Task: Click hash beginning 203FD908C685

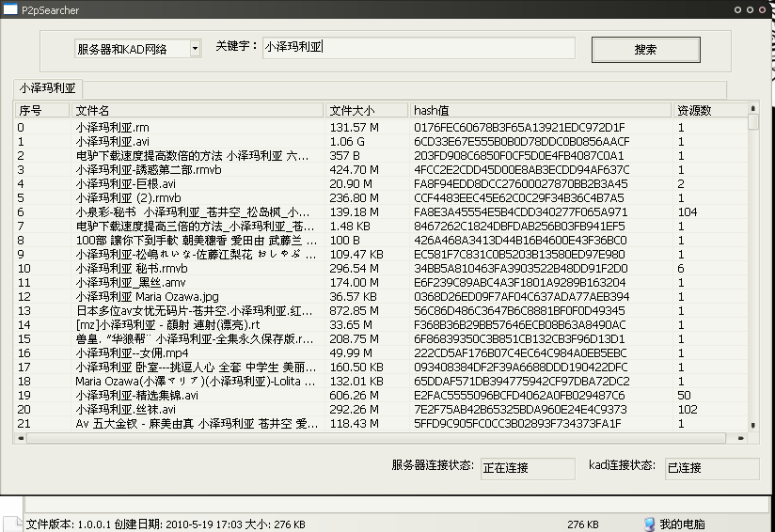Action: pos(519,156)
